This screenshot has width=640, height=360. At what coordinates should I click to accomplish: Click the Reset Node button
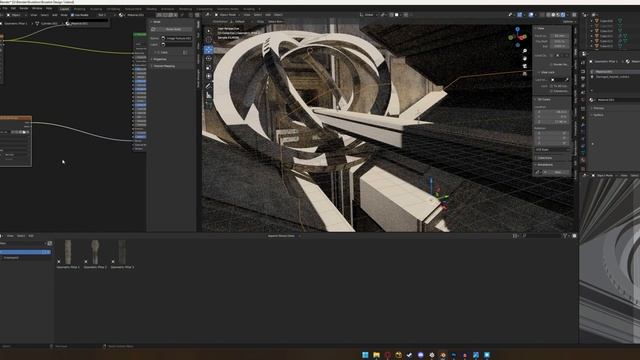pyautogui.click(x=173, y=29)
